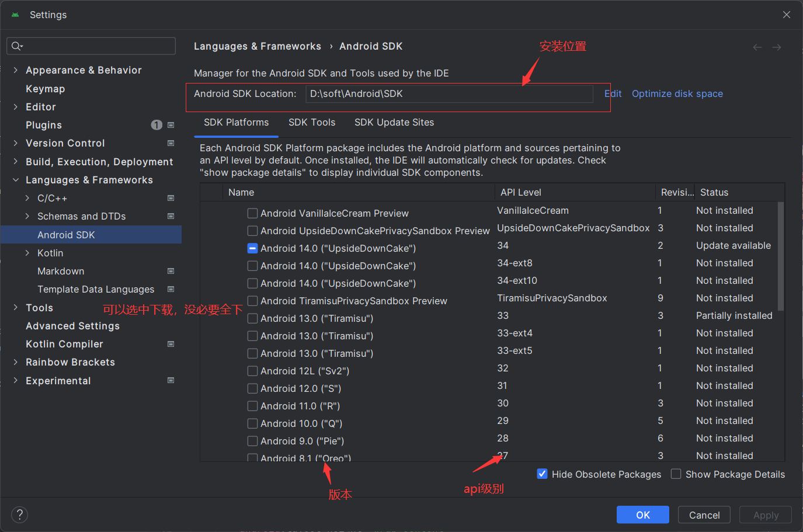Expand the Rainbow Brackets section
The width and height of the screenshot is (803, 532).
(16, 362)
